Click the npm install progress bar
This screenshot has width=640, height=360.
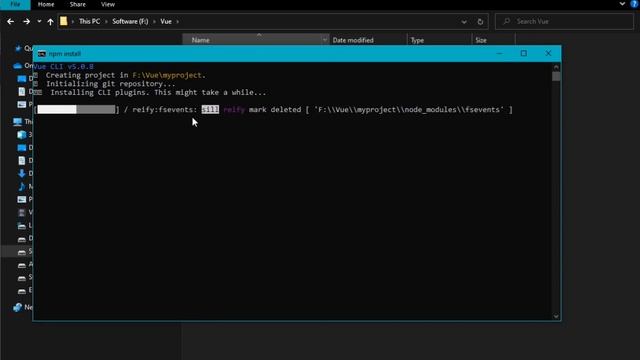76,109
